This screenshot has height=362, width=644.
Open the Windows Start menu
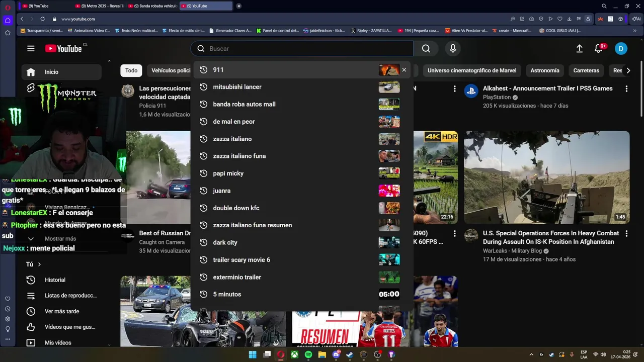[x=253, y=354]
